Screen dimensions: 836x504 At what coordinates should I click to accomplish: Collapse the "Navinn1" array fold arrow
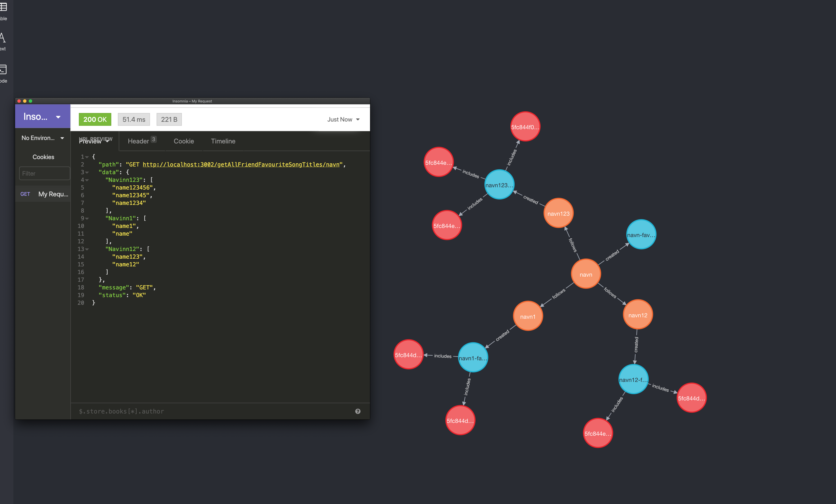coord(87,219)
